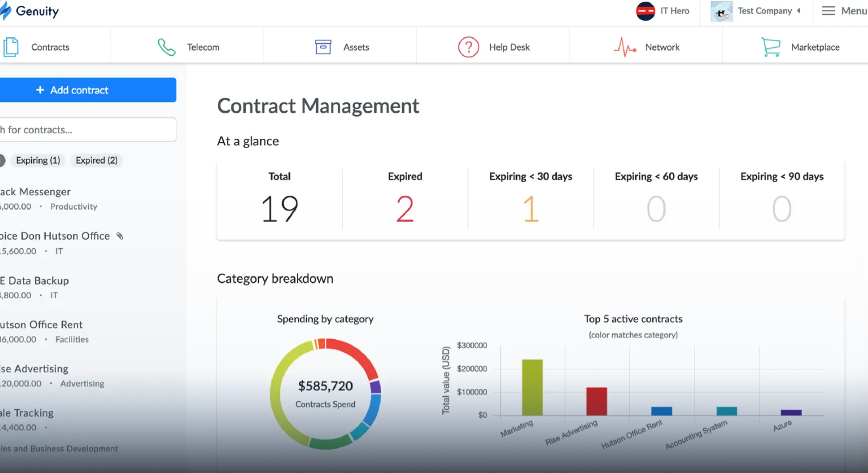Toggle the Expired (2) filter chip
868x473 pixels.
(x=96, y=161)
